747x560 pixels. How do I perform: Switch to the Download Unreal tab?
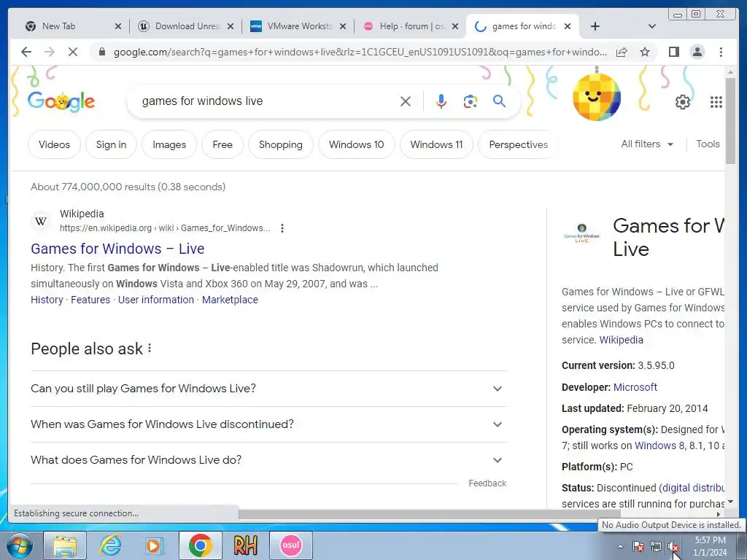(185, 26)
